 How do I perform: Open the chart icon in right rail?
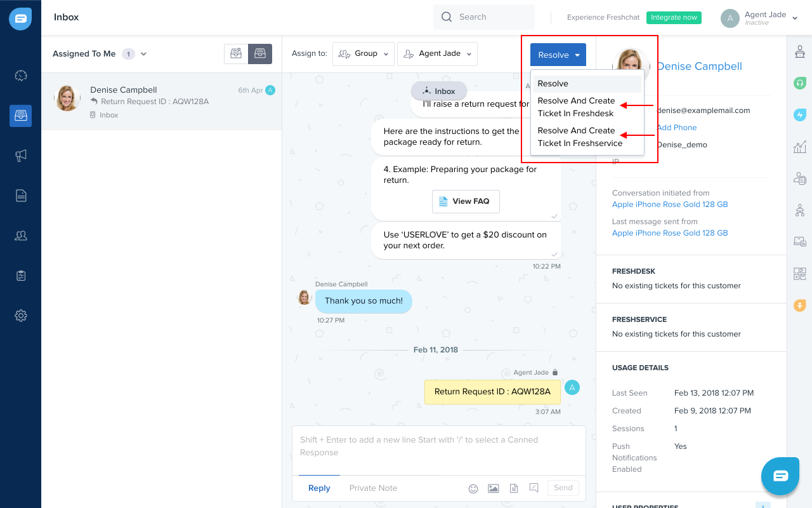[x=800, y=147]
